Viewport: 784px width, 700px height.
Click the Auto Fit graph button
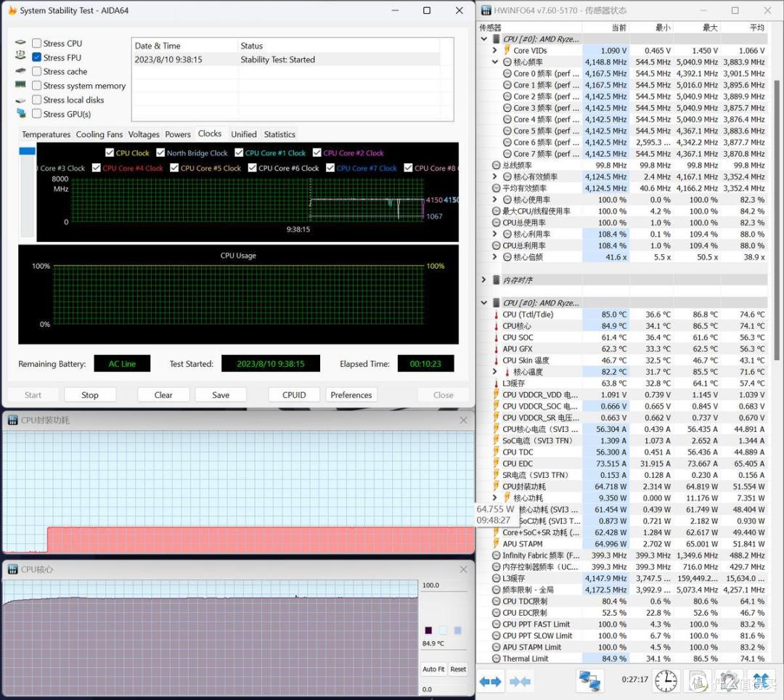[x=433, y=669]
